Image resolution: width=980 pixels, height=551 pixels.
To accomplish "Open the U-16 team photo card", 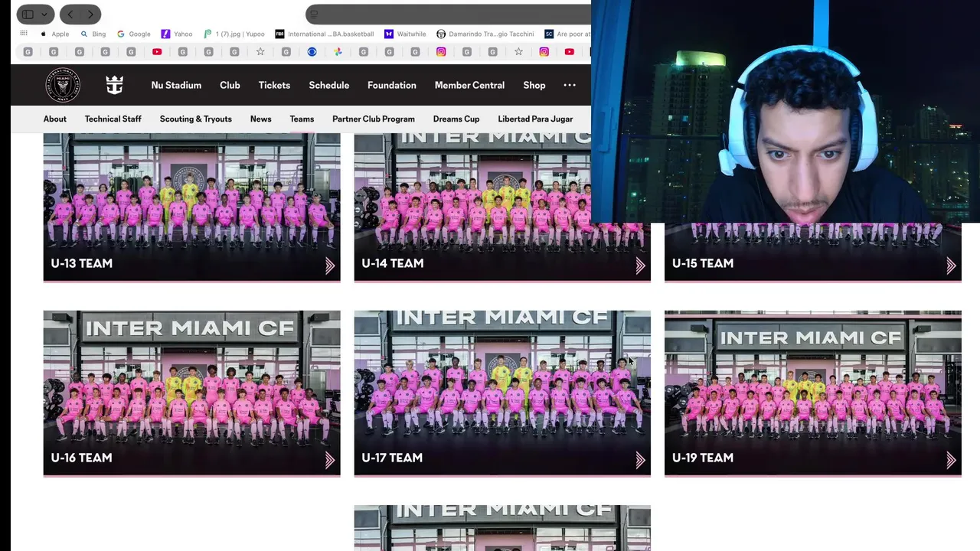I will [191, 393].
